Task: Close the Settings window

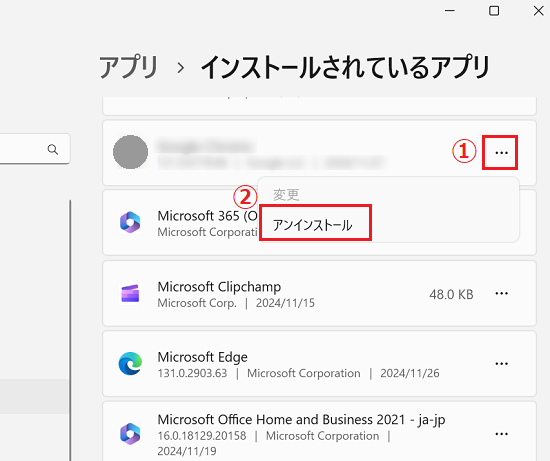Action: (538, 11)
